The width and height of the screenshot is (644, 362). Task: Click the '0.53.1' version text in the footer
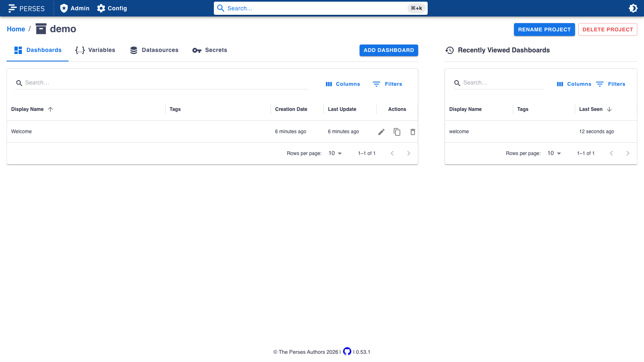363,352
